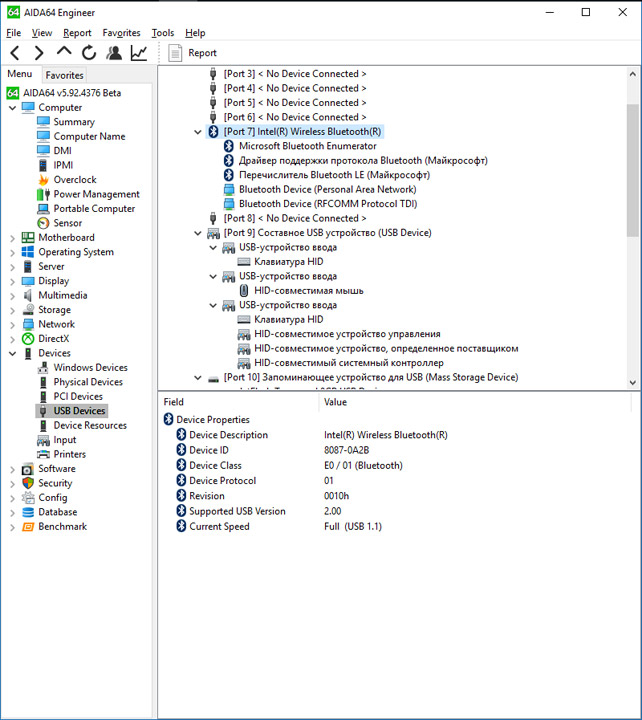
Task: Collapse the Devices tree node
Action: 12,354
